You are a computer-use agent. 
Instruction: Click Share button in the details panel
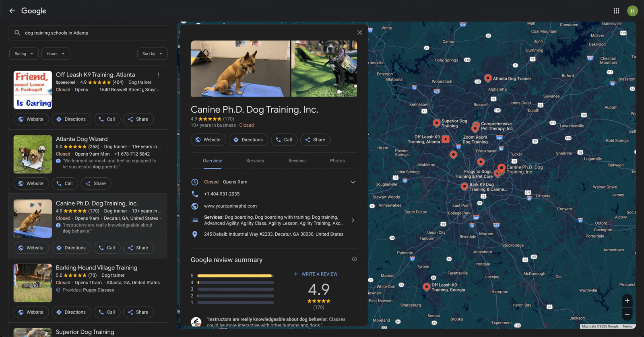[x=315, y=140]
